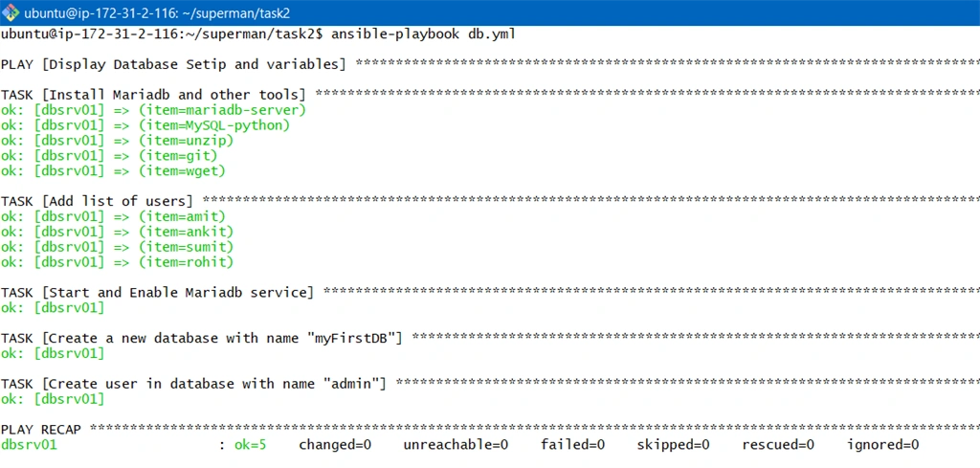Click the line with item=amit
This screenshot has height=468, width=980.
click(x=113, y=217)
